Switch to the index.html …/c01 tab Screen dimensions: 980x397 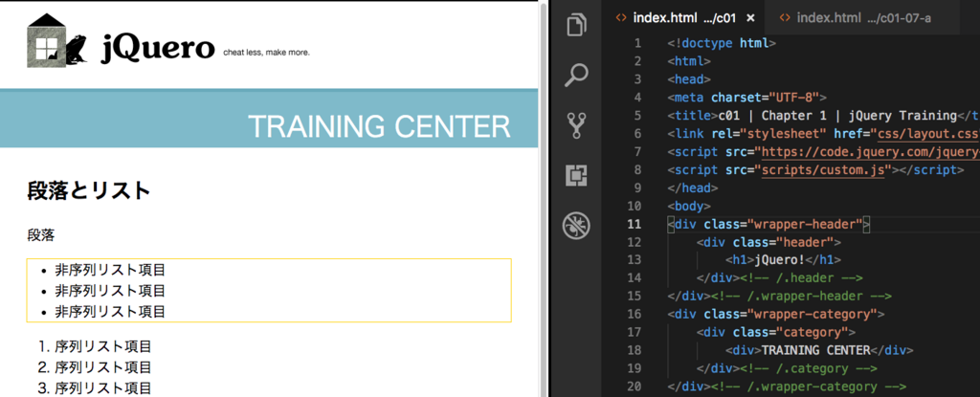click(685, 17)
